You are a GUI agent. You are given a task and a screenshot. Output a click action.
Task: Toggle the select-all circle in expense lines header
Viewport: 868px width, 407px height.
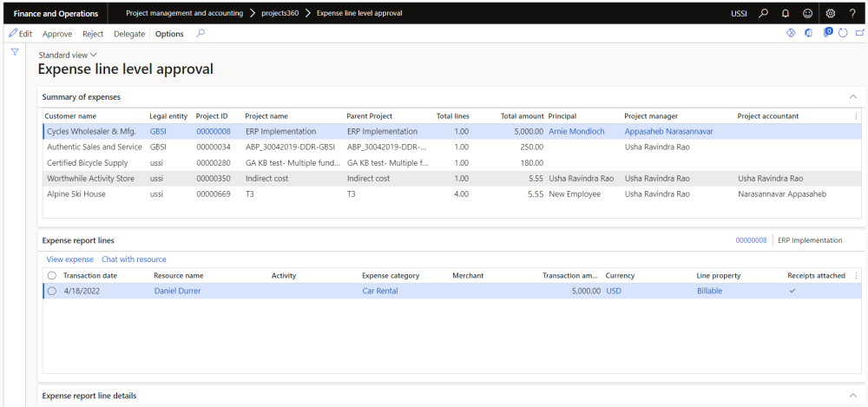(x=52, y=275)
